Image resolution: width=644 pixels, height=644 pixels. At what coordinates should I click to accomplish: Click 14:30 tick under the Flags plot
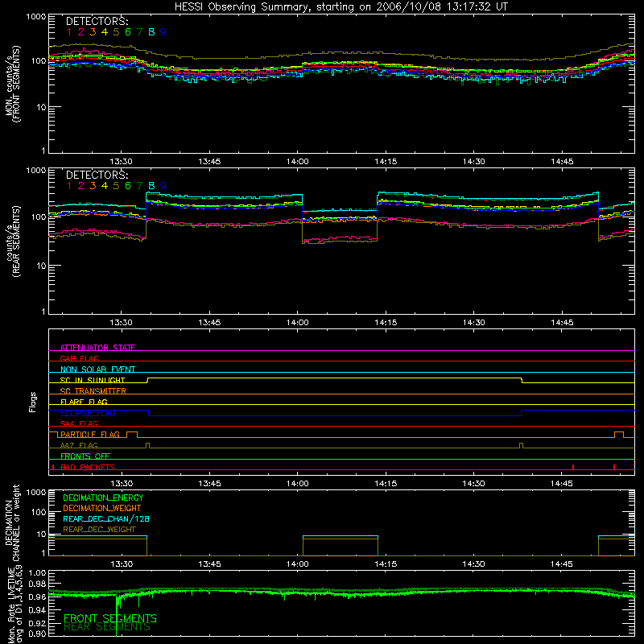coord(473,484)
